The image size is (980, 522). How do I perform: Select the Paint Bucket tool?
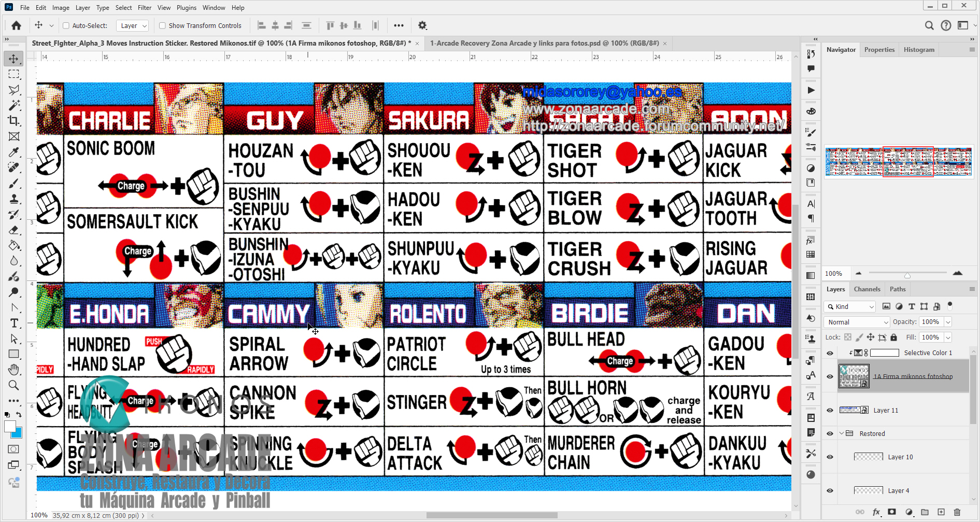pyautogui.click(x=14, y=246)
